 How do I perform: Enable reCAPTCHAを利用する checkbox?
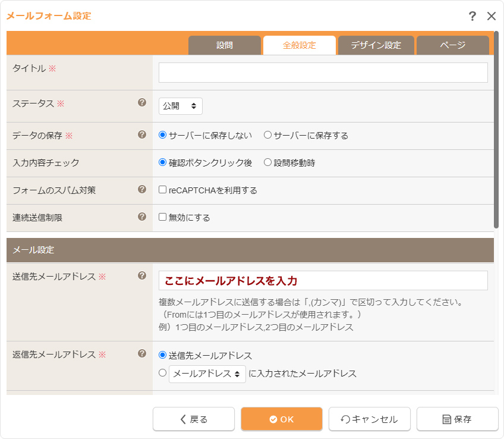point(162,190)
